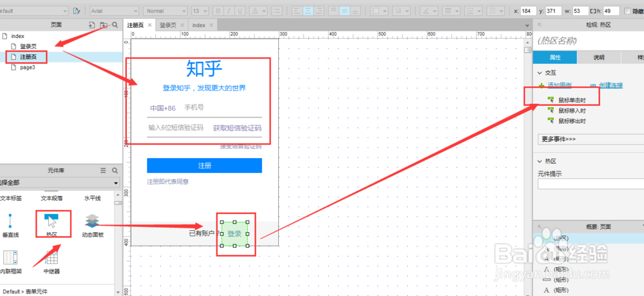Click the 热区名称 name field

(589, 41)
